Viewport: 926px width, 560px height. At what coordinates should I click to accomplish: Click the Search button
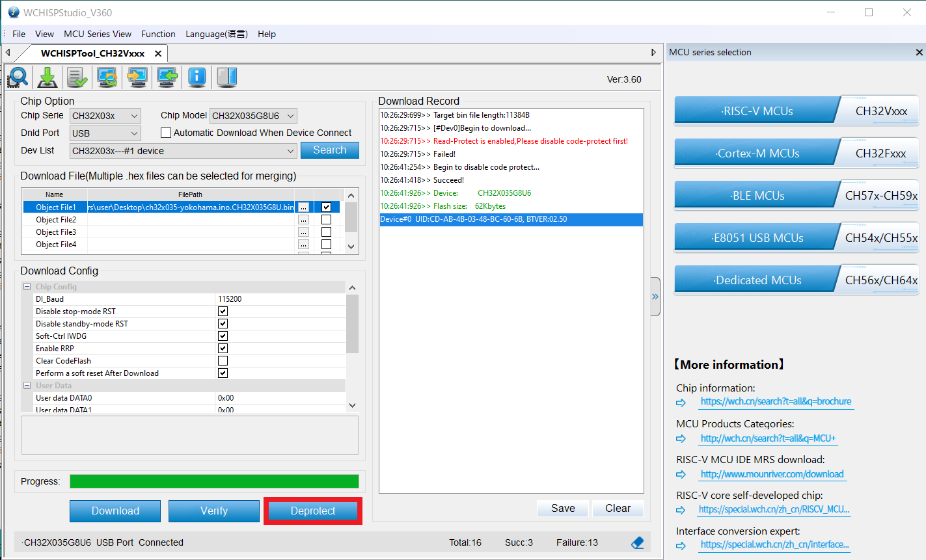(x=330, y=150)
